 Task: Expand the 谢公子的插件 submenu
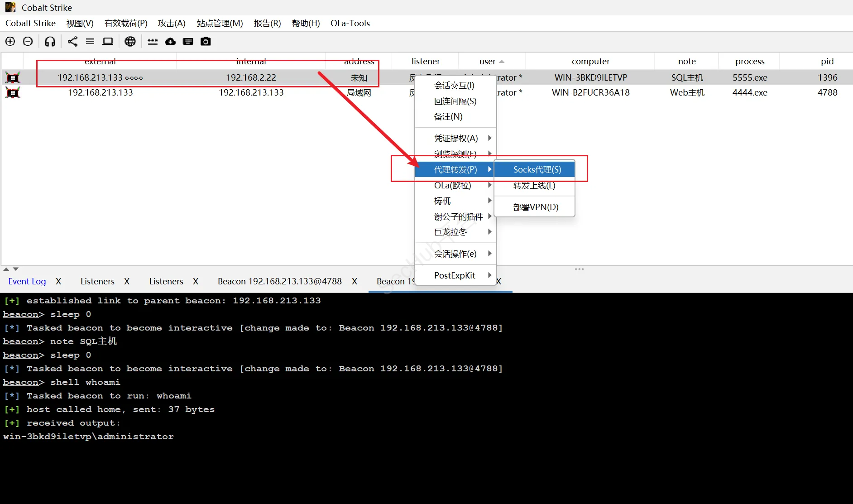coord(455,216)
